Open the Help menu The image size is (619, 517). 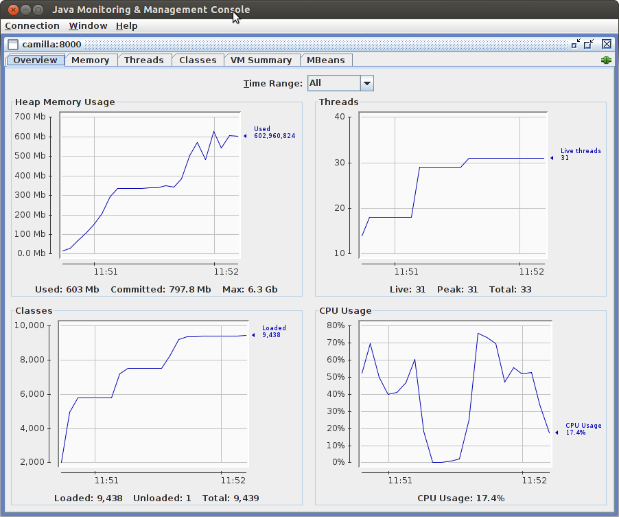coord(127,25)
